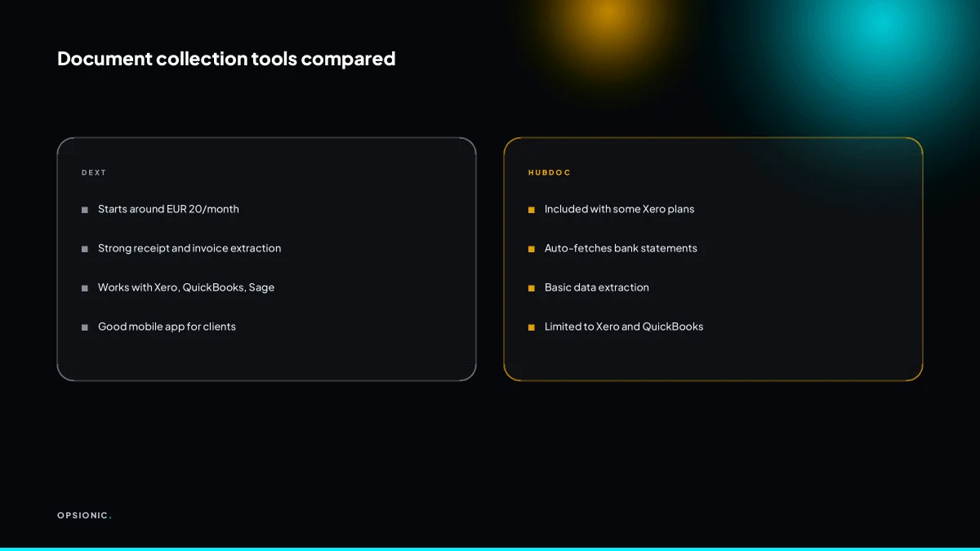
Task: Click gray bullet beside 'Good mobile app for clients'
Action: pyautogui.click(x=85, y=327)
